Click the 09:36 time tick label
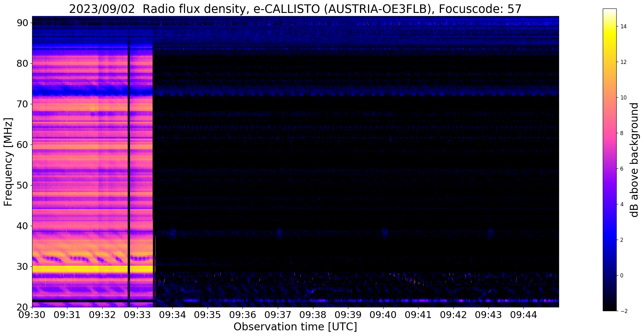 [243, 314]
